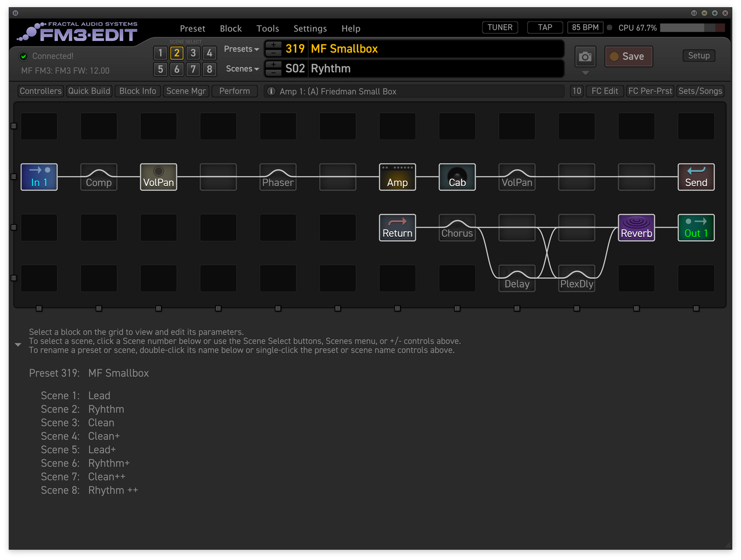
Task: Open the Preset menu
Action: tap(192, 29)
